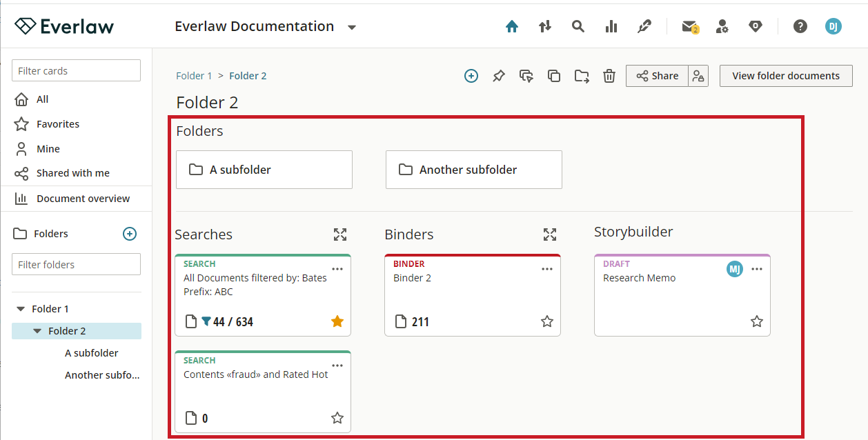Open the user administration gear icon
This screenshot has width=868, height=440.
click(722, 27)
